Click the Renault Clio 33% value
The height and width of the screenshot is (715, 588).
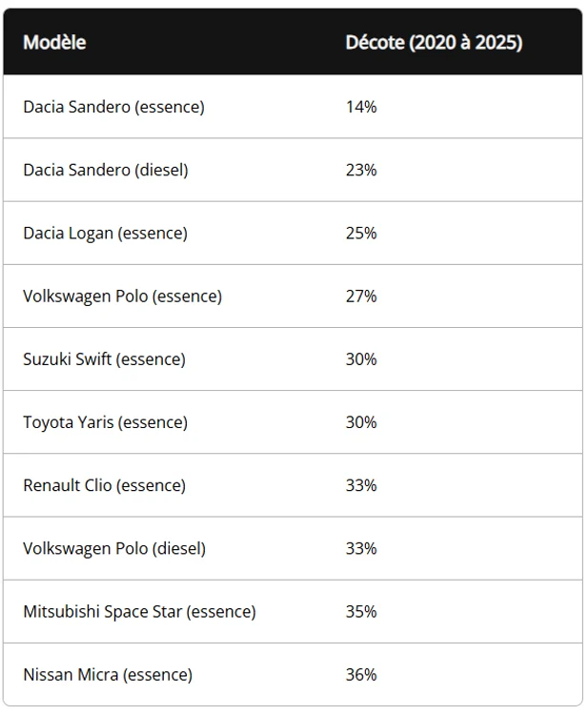click(361, 485)
